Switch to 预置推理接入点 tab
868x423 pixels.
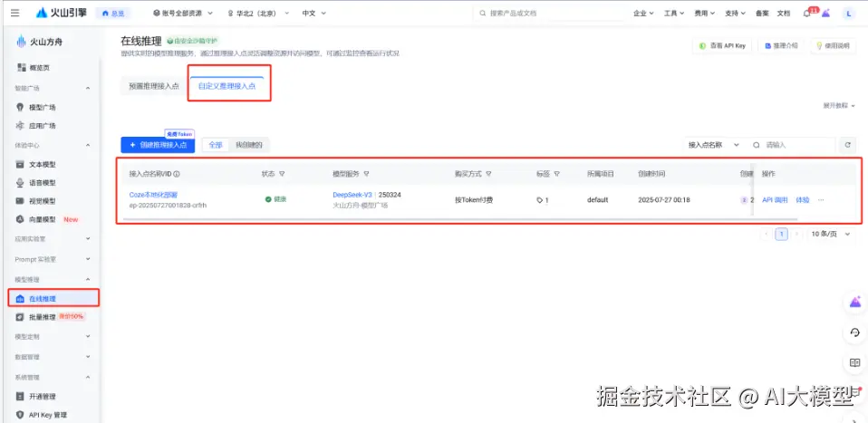click(x=154, y=86)
